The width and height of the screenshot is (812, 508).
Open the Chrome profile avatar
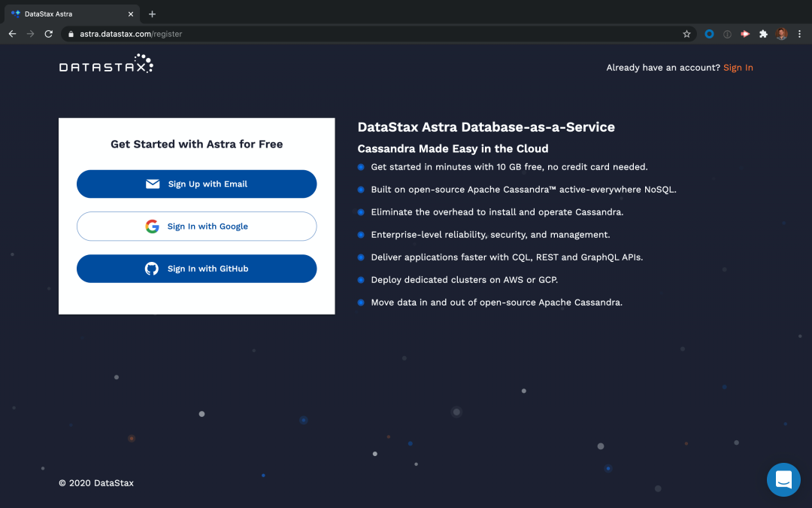[x=781, y=34]
